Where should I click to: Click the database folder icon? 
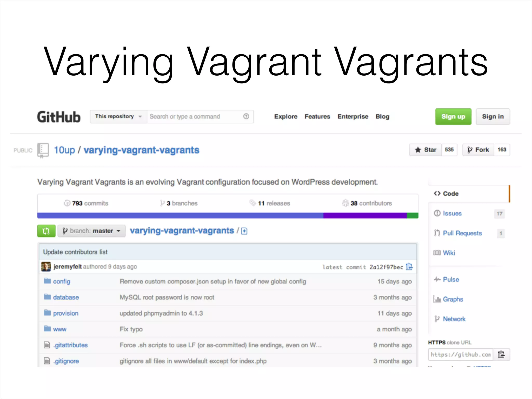(x=47, y=297)
